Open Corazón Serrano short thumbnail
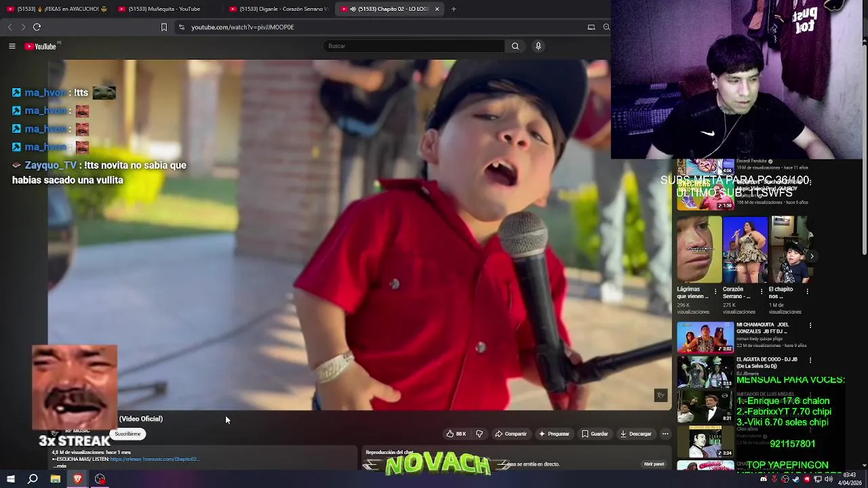This screenshot has height=488, width=868. tap(745, 249)
